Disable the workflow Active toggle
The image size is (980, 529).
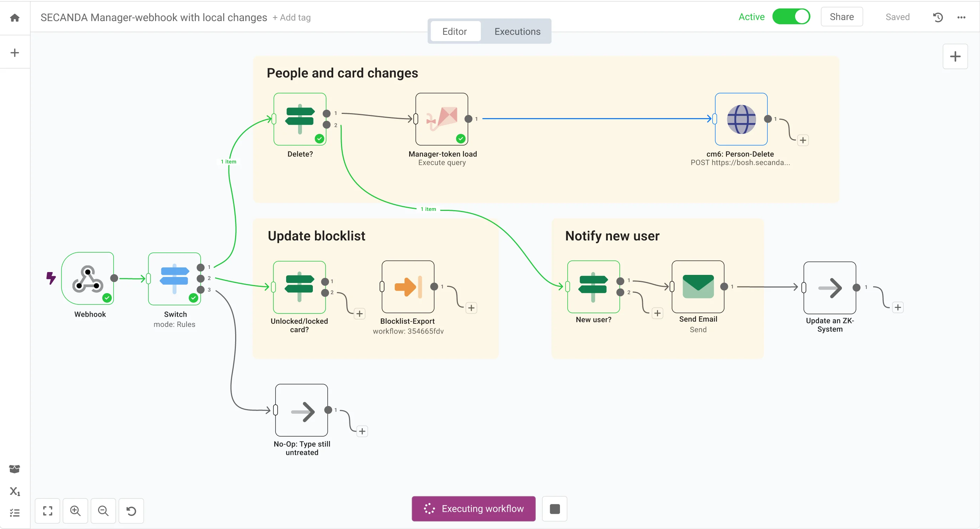click(791, 17)
